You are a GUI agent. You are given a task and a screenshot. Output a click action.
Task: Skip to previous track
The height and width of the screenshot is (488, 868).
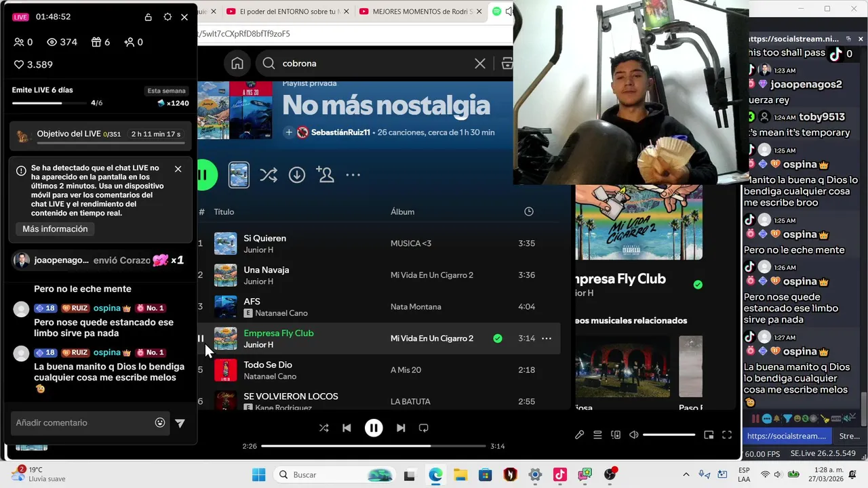[347, 428]
